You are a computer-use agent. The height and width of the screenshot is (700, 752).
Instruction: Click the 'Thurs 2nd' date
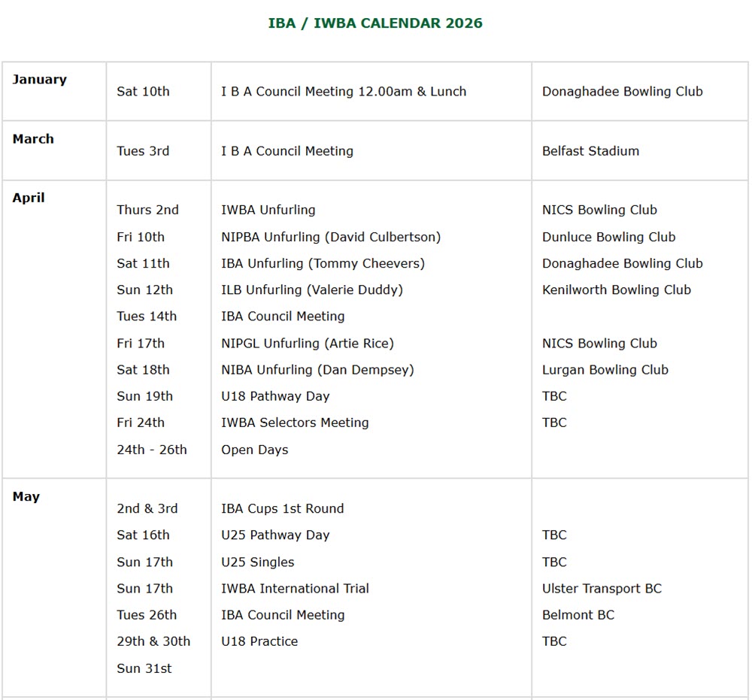click(147, 210)
